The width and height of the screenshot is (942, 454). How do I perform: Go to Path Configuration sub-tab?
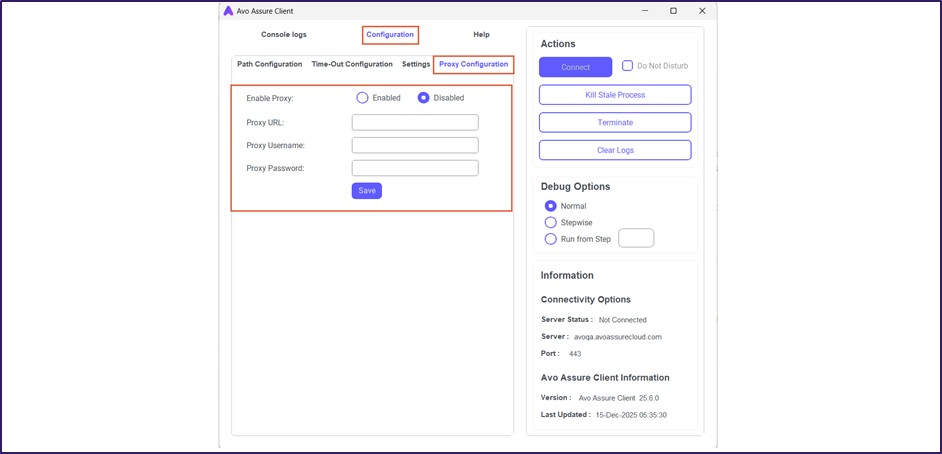tap(269, 64)
